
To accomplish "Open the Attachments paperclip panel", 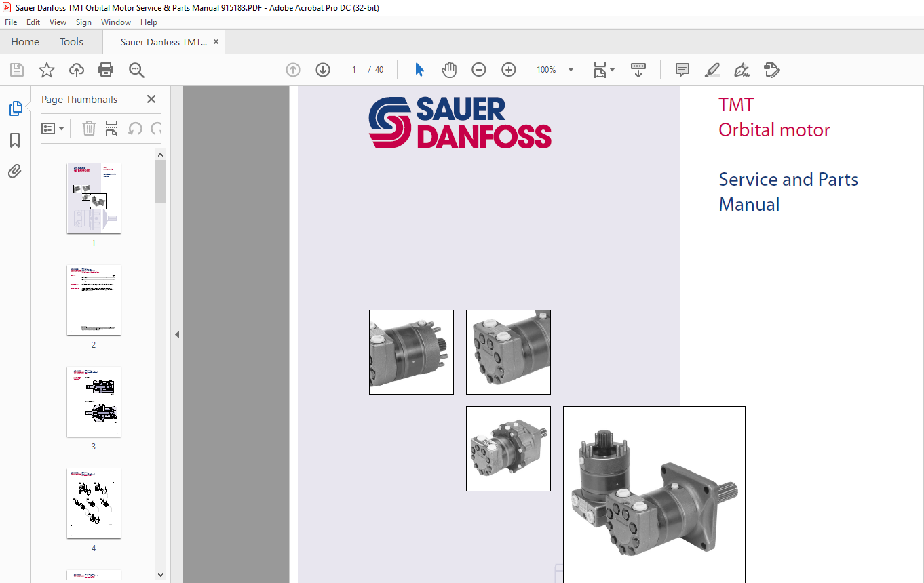I will [x=15, y=171].
